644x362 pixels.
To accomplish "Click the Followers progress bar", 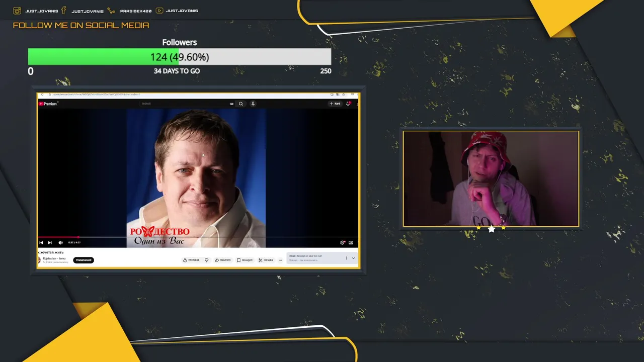I will [x=180, y=57].
